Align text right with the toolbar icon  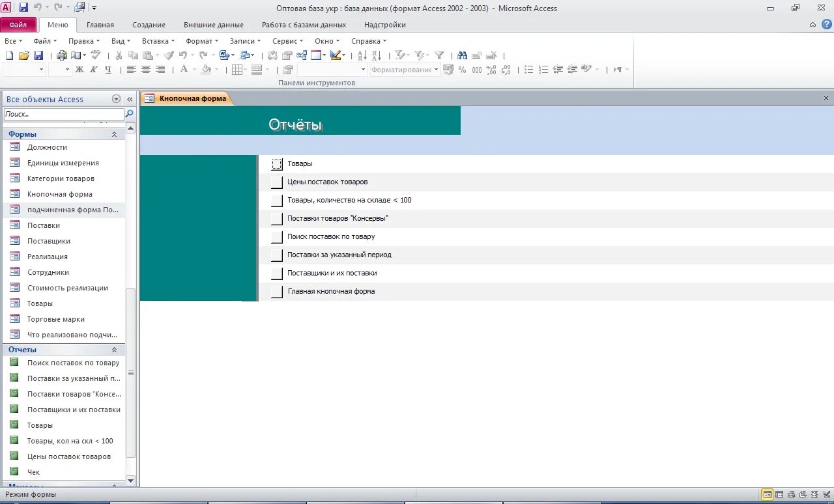click(x=160, y=70)
